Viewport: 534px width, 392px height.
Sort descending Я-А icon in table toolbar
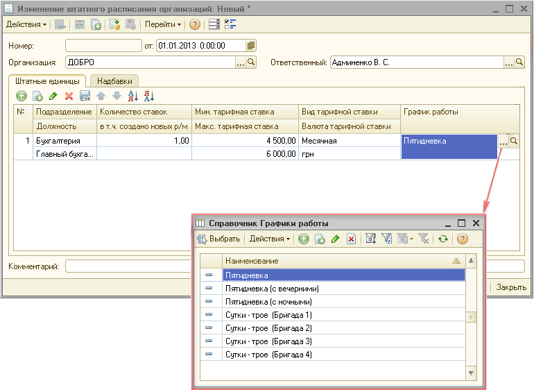pyautogui.click(x=149, y=96)
